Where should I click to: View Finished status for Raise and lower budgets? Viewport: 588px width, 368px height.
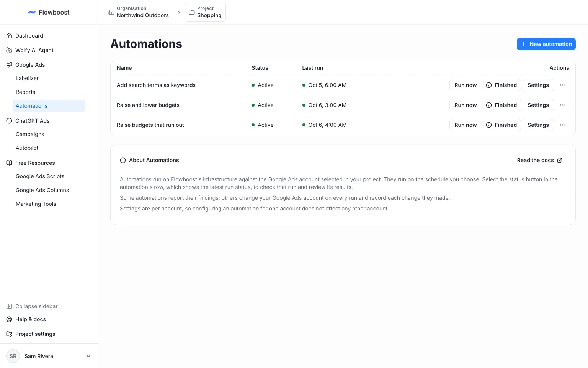click(501, 105)
